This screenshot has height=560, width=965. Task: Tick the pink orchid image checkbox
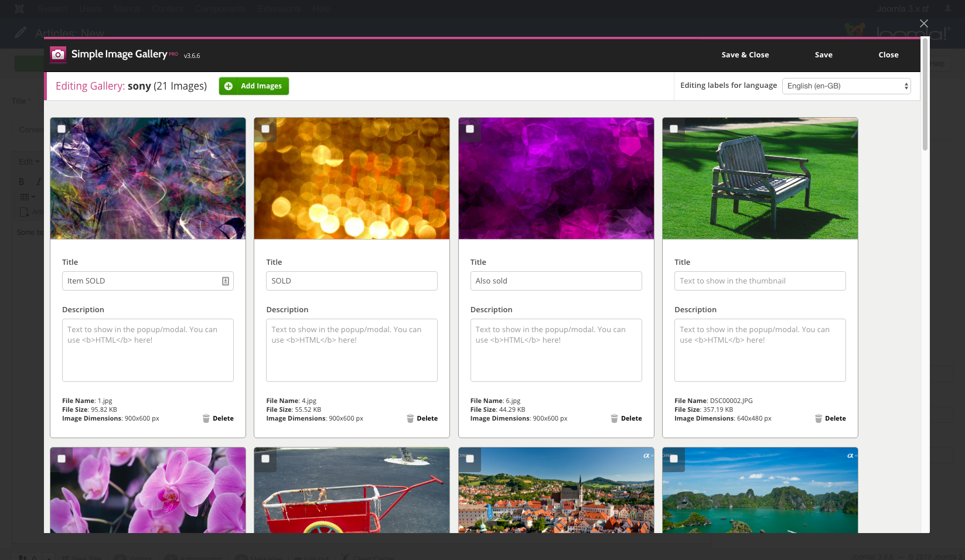tap(62, 459)
